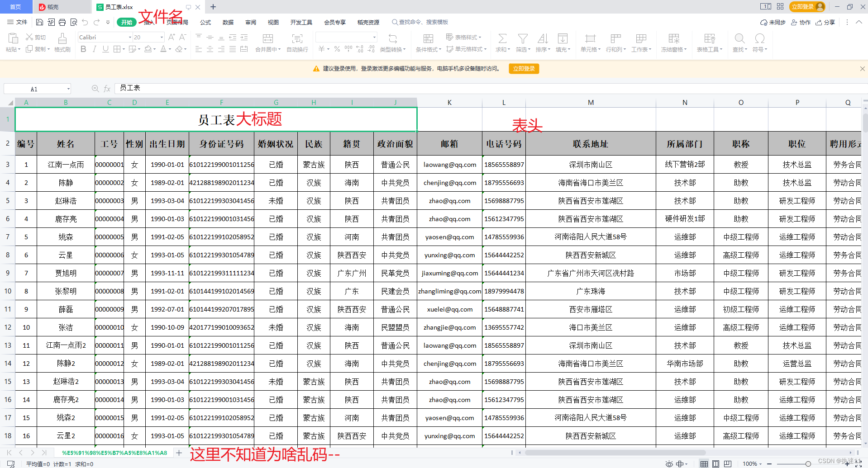The image size is (868, 468).
Task: Toggle align right
Action: click(221, 49)
